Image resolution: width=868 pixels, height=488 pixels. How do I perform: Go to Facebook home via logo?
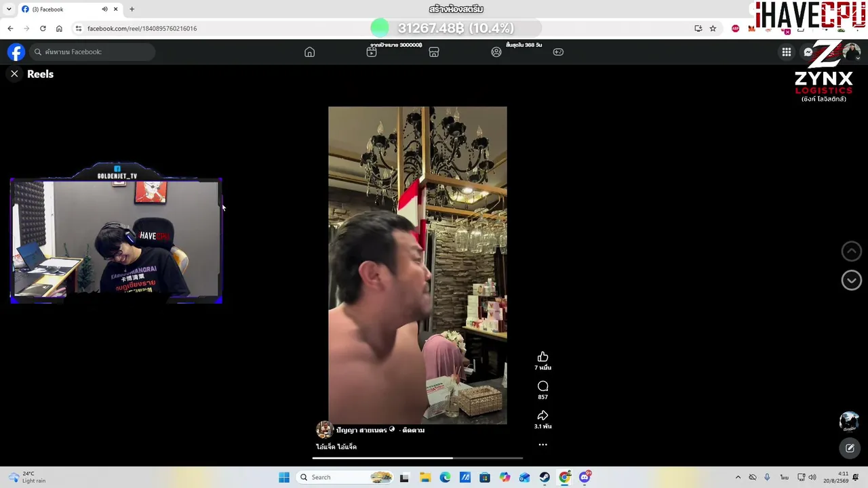(x=16, y=52)
